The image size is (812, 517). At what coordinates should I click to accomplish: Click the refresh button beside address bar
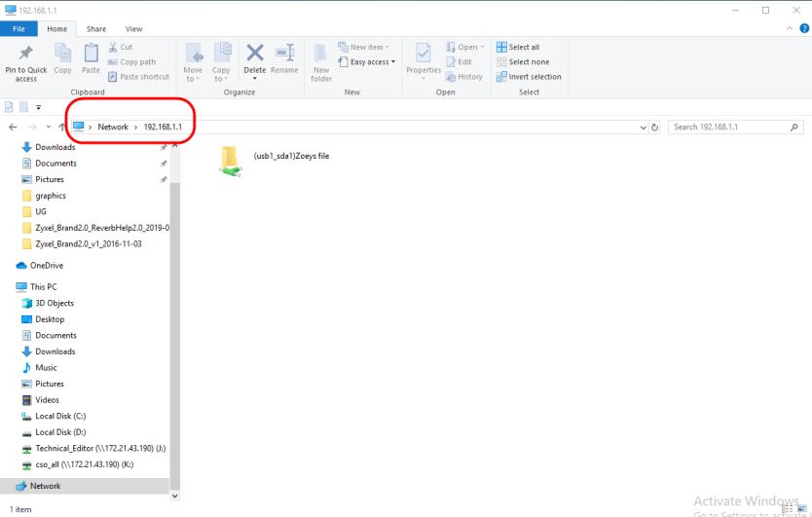tap(654, 128)
